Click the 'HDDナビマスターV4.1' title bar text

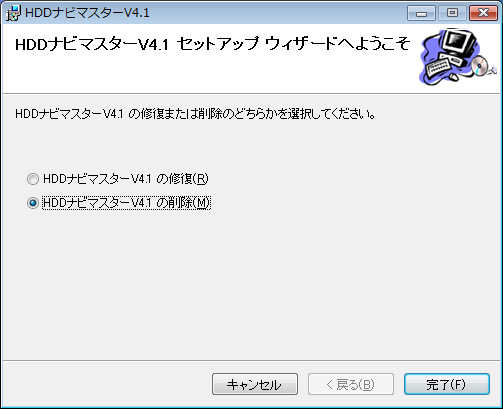click(x=87, y=13)
